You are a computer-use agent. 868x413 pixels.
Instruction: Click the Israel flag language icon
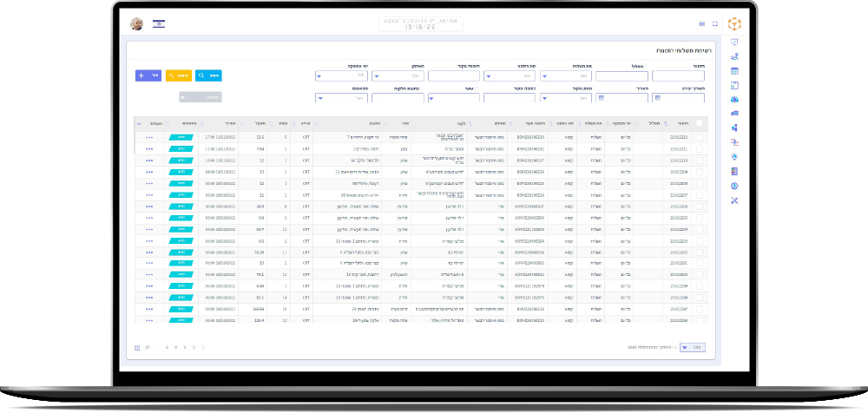[x=159, y=23]
